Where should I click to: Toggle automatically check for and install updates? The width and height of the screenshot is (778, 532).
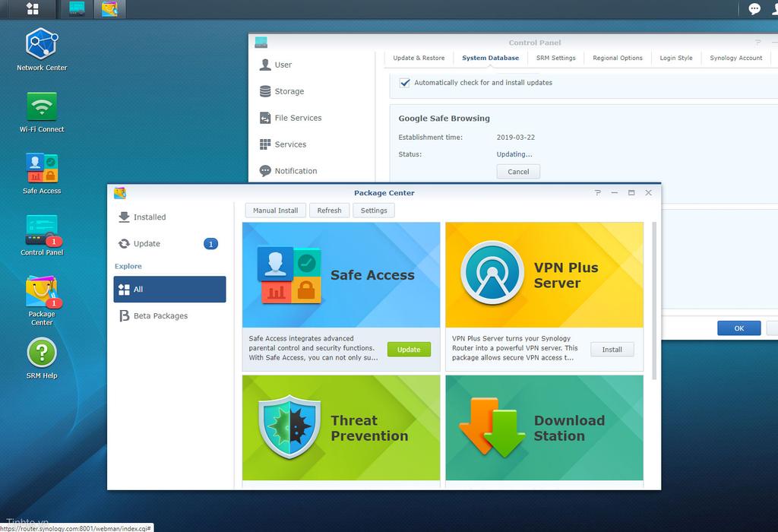[405, 83]
